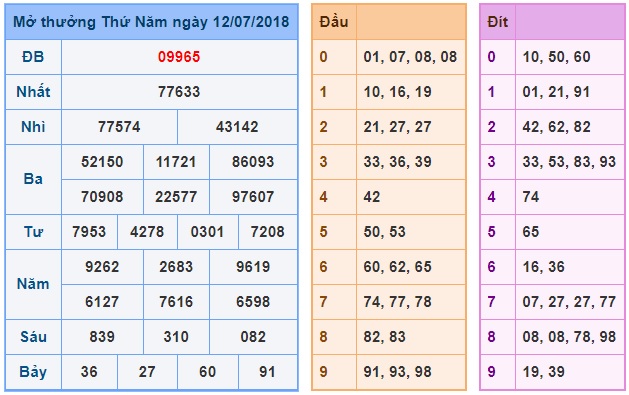Select Đầu row 7 values 74, 77, 78
The height and width of the screenshot is (395, 629).
[x=398, y=302]
